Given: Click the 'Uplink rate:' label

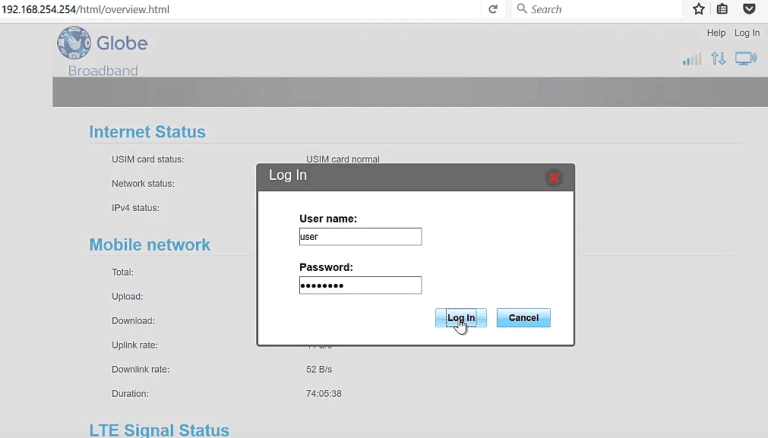Looking at the screenshot, I should 134,345.
